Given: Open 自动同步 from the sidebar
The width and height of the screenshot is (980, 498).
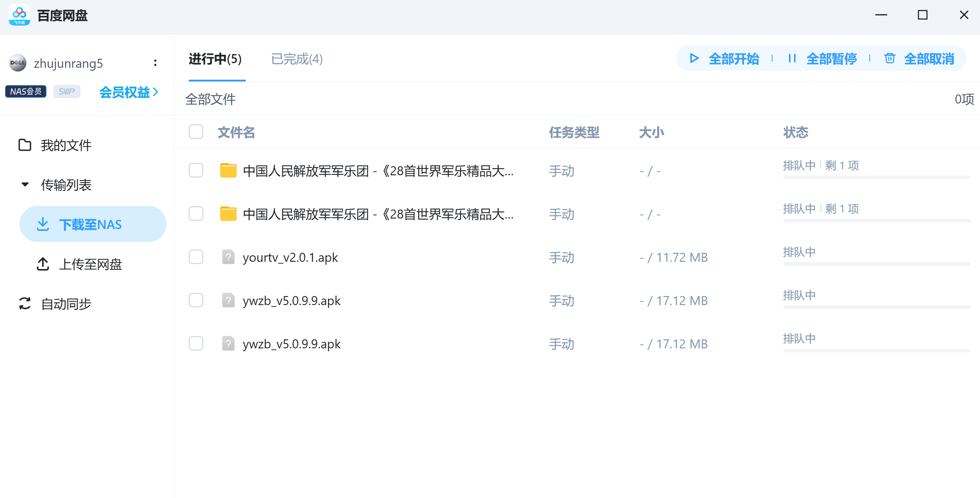Looking at the screenshot, I should pyautogui.click(x=66, y=304).
